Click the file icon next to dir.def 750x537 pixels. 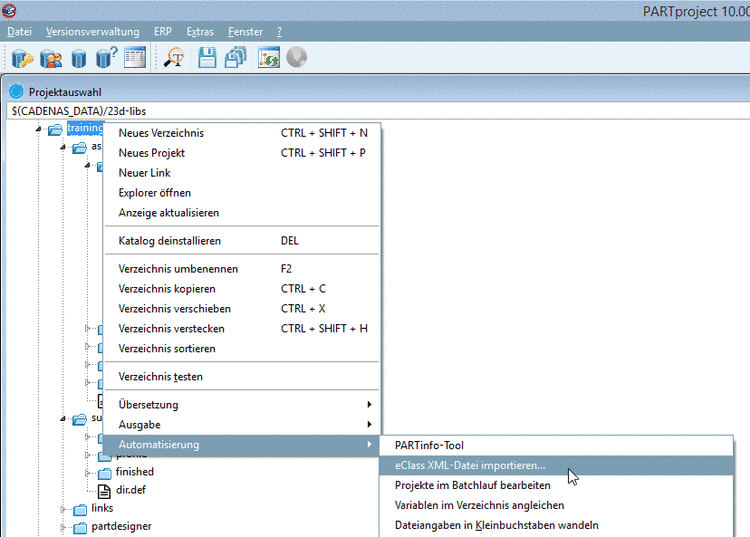tap(104, 491)
